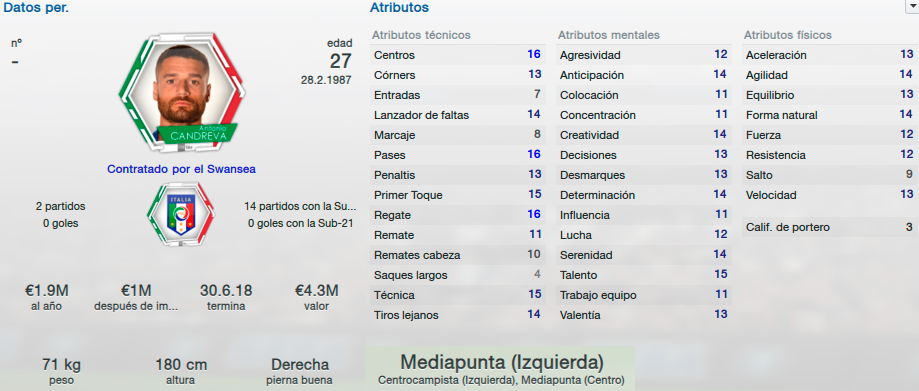
Task: Select the Talento mental attribute row
Action: coord(642,275)
